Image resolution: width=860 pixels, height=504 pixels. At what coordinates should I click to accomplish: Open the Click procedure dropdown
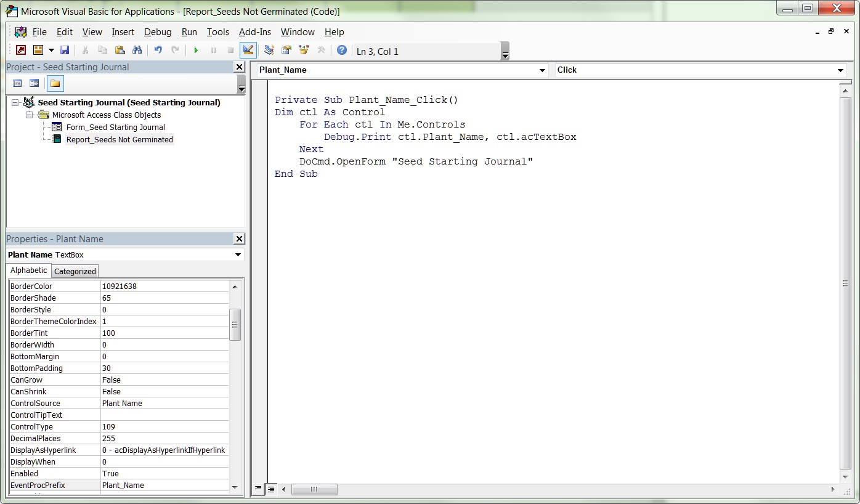coord(840,70)
